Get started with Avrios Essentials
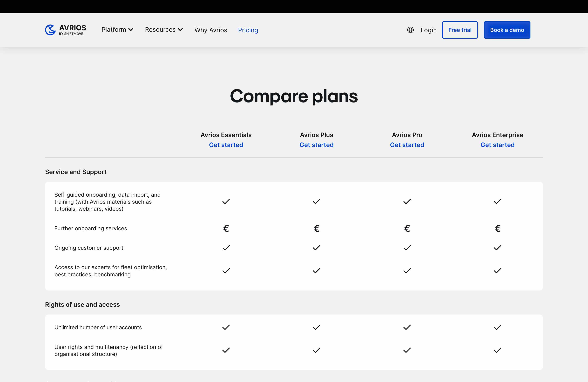588x382 pixels. 226,145
